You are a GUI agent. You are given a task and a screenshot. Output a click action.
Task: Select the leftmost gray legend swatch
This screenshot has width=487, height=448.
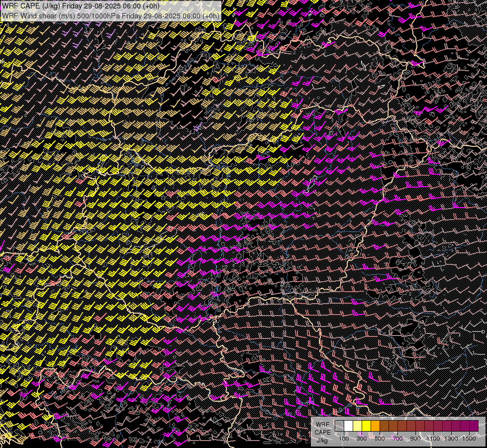coord(339,426)
